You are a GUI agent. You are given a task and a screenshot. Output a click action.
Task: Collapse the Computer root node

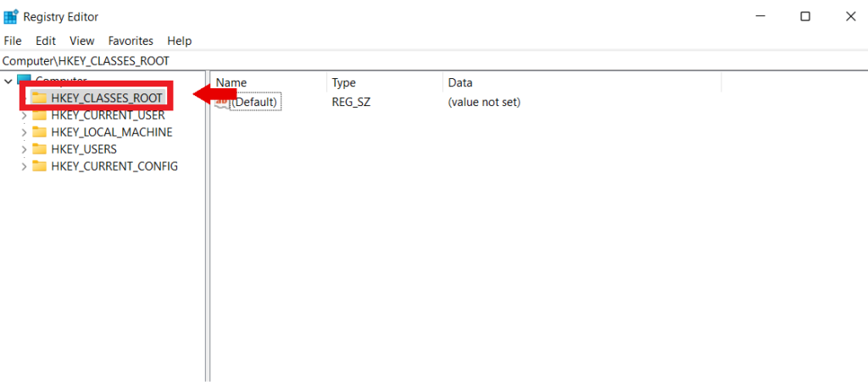8,81
